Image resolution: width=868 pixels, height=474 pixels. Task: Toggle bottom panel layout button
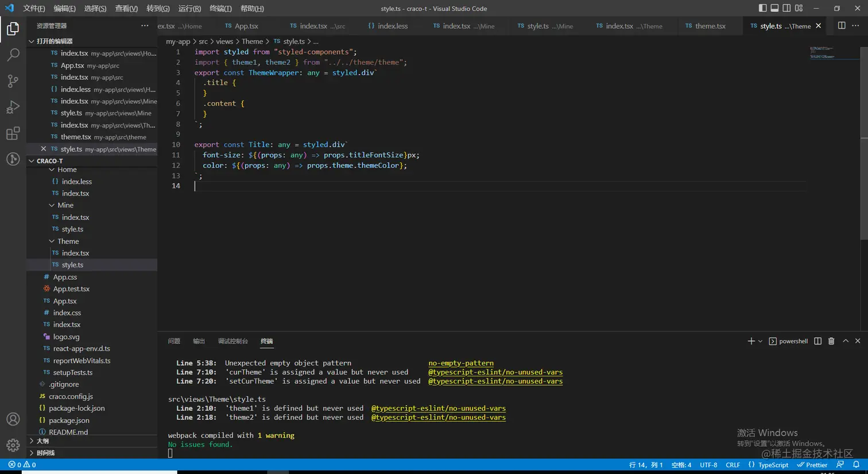point(774,8)
